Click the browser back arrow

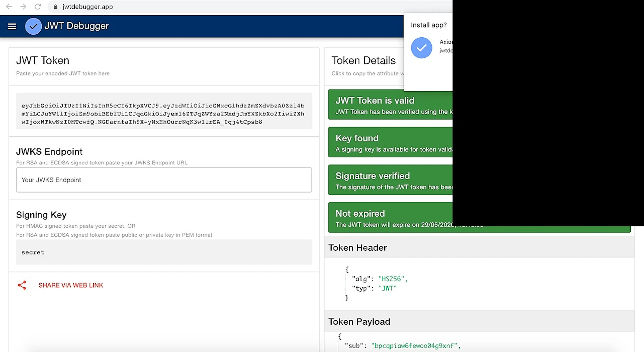coord(9,7)
